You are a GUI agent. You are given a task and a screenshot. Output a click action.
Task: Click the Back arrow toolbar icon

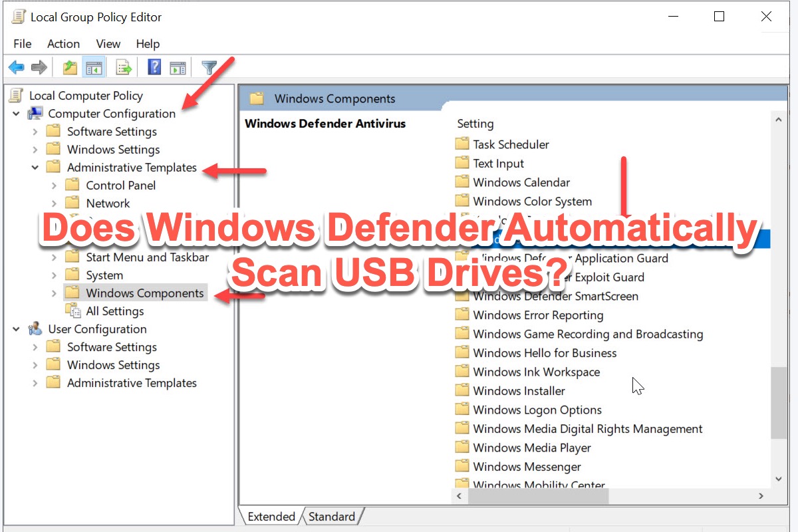pyautogui.click(x=17, y=67)
